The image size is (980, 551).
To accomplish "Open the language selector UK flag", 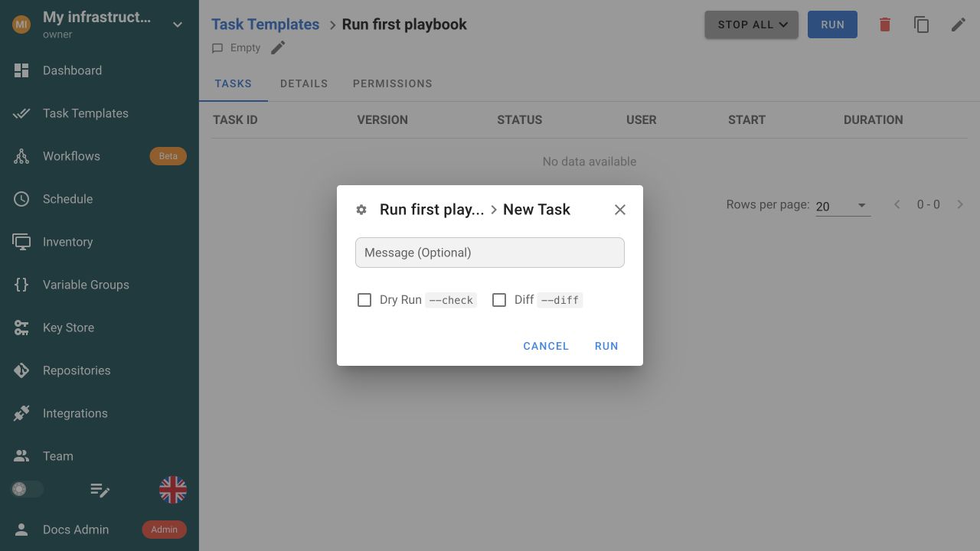I will coord(173,490).
